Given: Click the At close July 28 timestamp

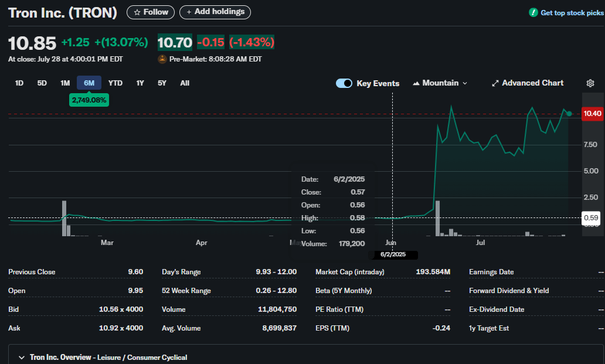Looking at the screenshot, I should [66, 59].
